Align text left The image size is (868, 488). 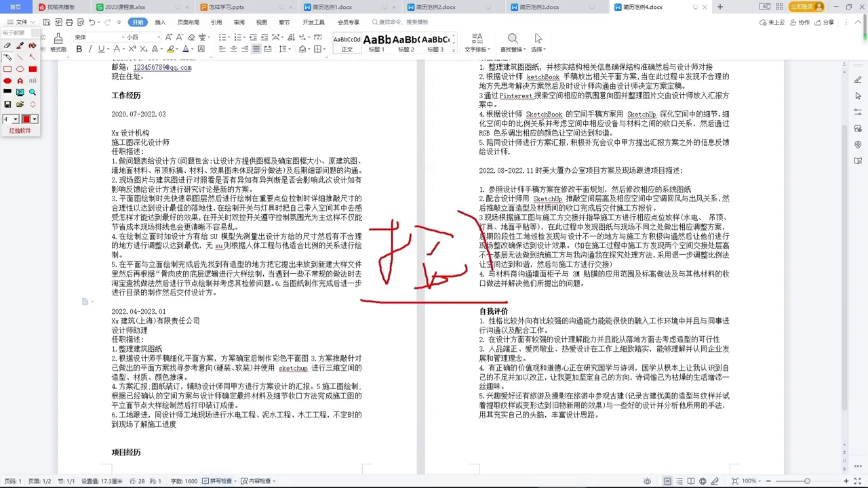tap(222, 49)
